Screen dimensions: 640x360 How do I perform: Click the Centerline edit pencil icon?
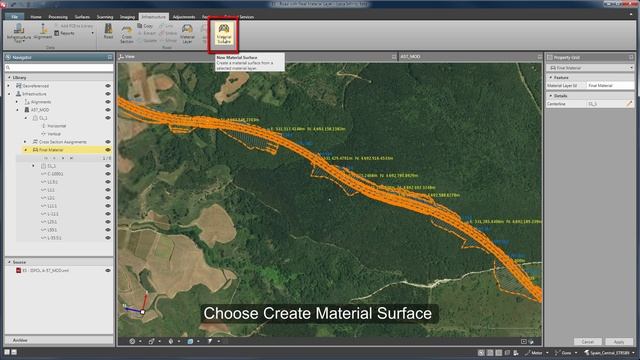629,104
